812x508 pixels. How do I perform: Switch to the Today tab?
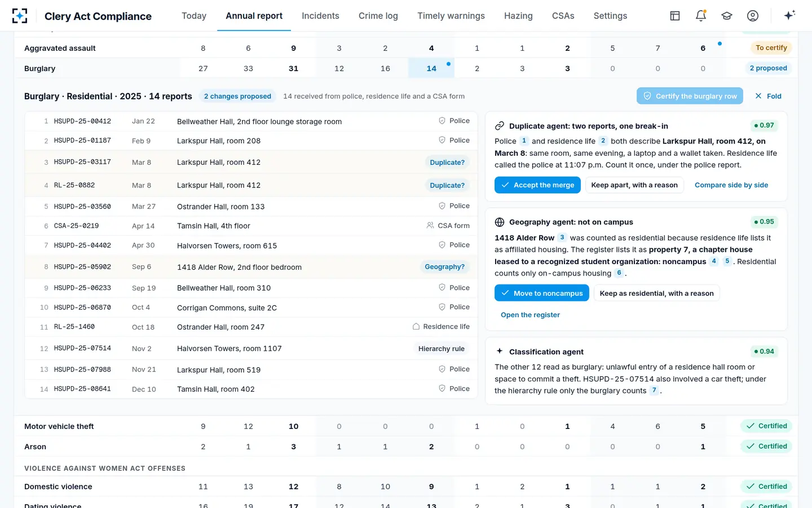point(194,16)
